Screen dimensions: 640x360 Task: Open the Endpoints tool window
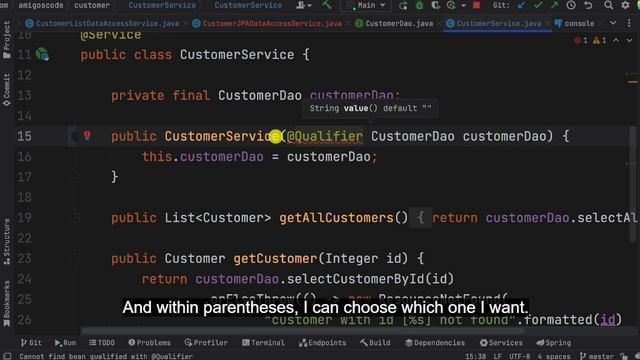pos(322,343)
